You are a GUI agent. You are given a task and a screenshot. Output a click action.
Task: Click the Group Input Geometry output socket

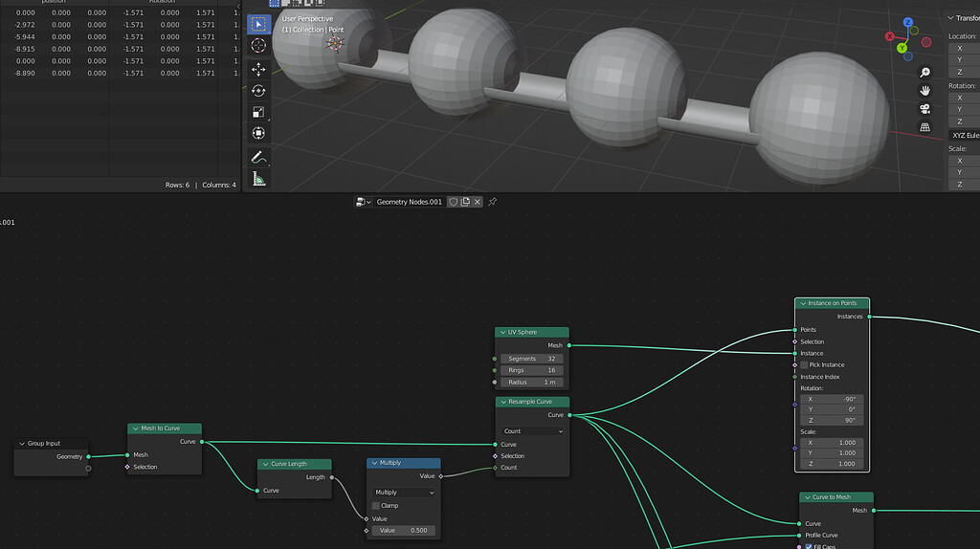[x=88, y=456]
